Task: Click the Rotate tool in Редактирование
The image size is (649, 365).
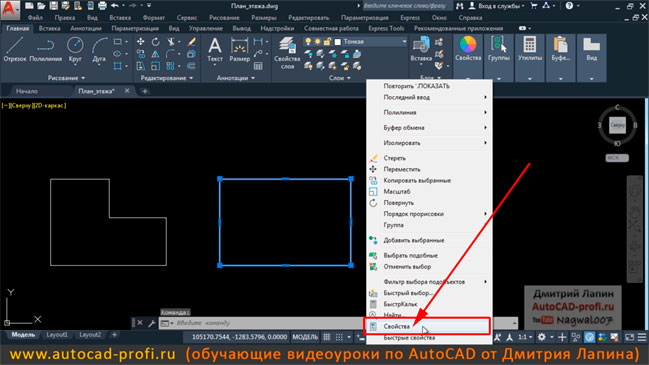Action: [x=155, y=41]
